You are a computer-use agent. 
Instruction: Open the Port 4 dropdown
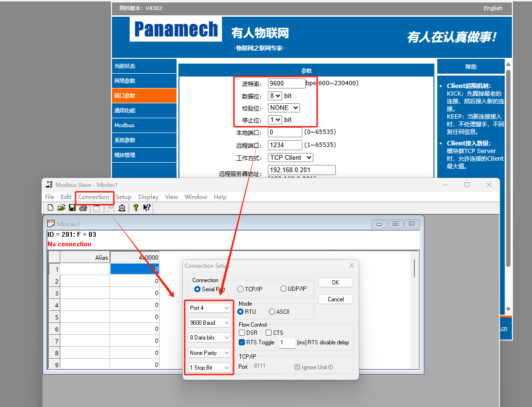tap(210, 308)
